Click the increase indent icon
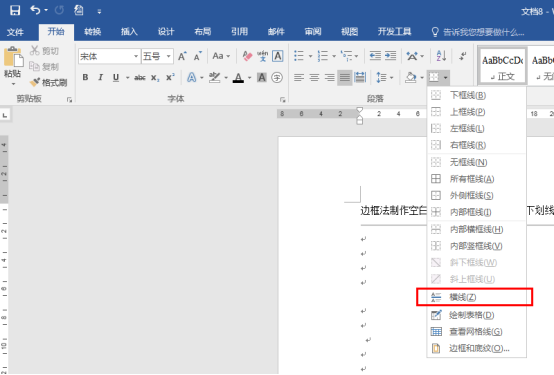The image size is (554, 375). [390, 56]
